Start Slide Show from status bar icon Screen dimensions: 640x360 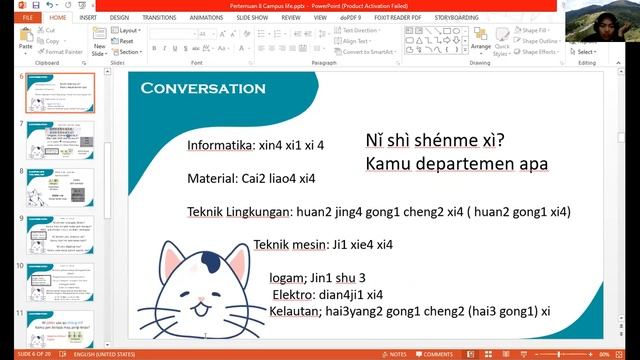pos(523,354)
